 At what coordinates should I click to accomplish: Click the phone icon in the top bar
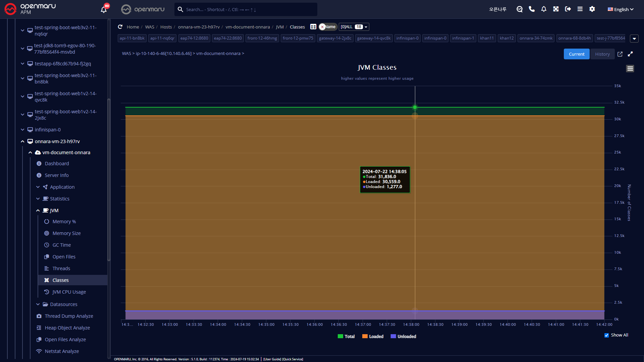click(x=532, y=9)
